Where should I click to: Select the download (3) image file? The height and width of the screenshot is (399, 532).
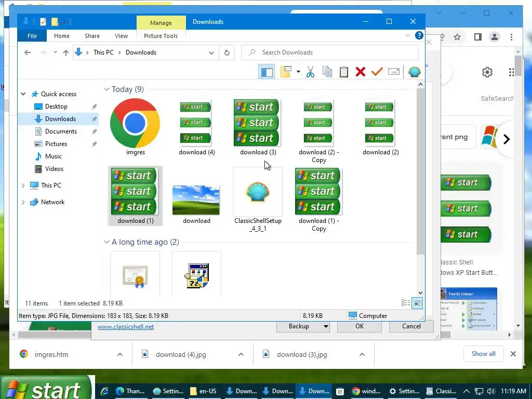[258, 127]
